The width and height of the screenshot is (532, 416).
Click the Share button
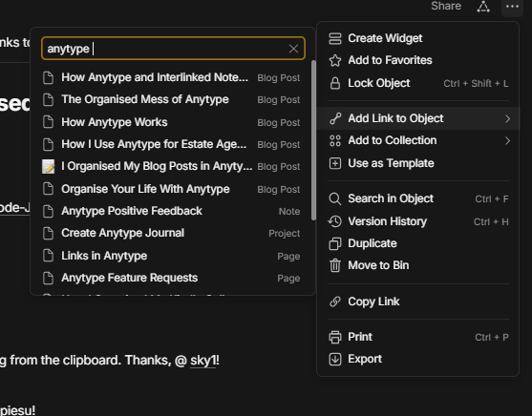coord(446,6)
